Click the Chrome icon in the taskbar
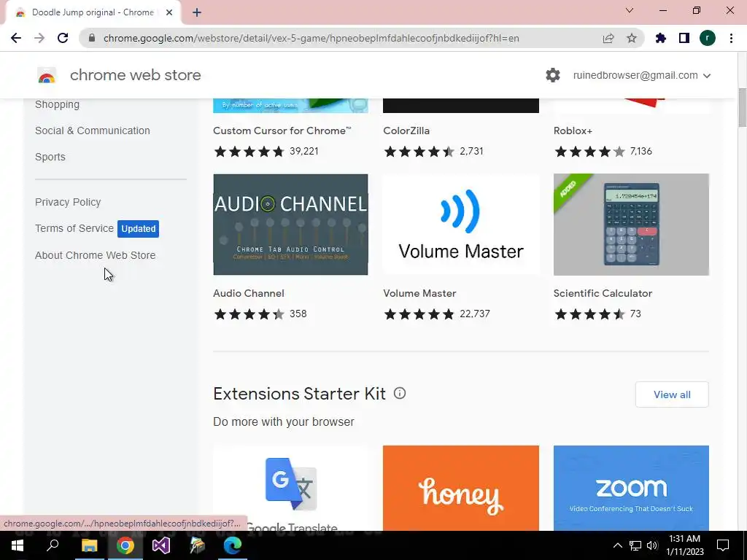Viewport: 747px width, 560px height. point(125,545)
